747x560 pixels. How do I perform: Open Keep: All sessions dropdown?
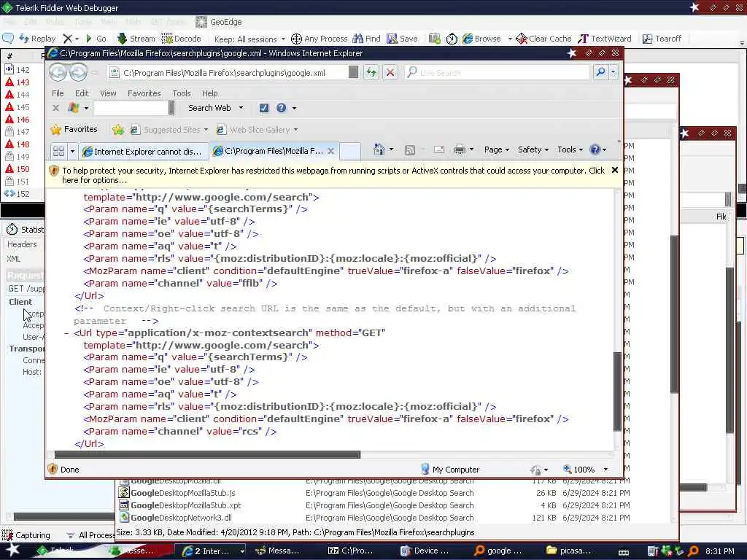249,39
